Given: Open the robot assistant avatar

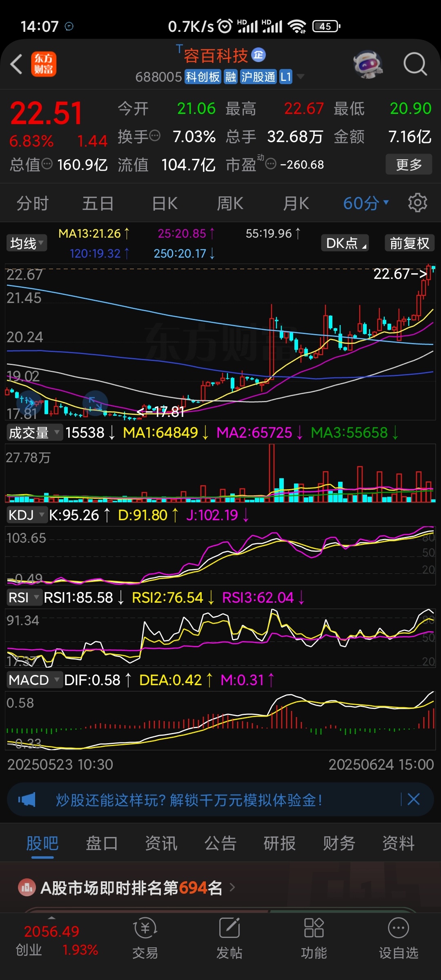Looking at the screenshot, I should click(x=368, y=64).
